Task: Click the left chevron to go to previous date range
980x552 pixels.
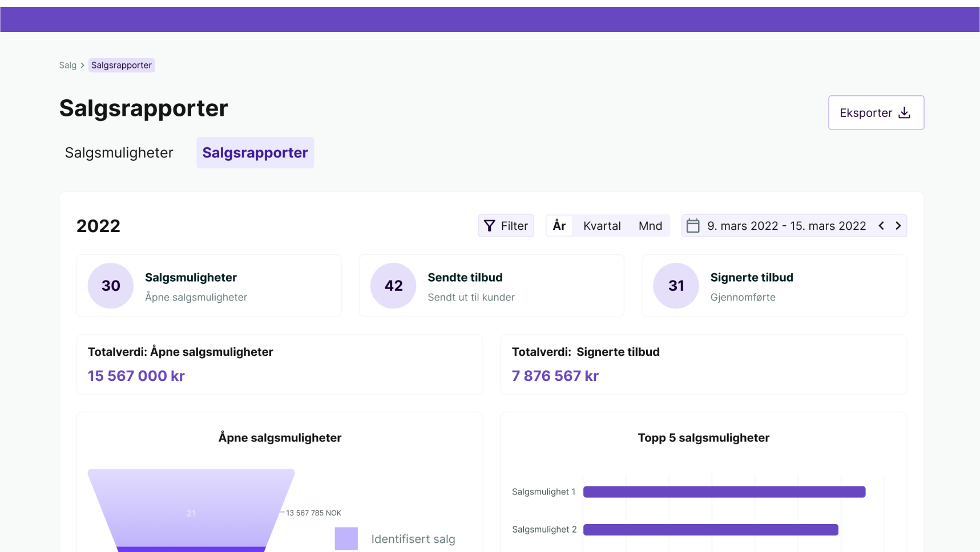Action: 881,225
